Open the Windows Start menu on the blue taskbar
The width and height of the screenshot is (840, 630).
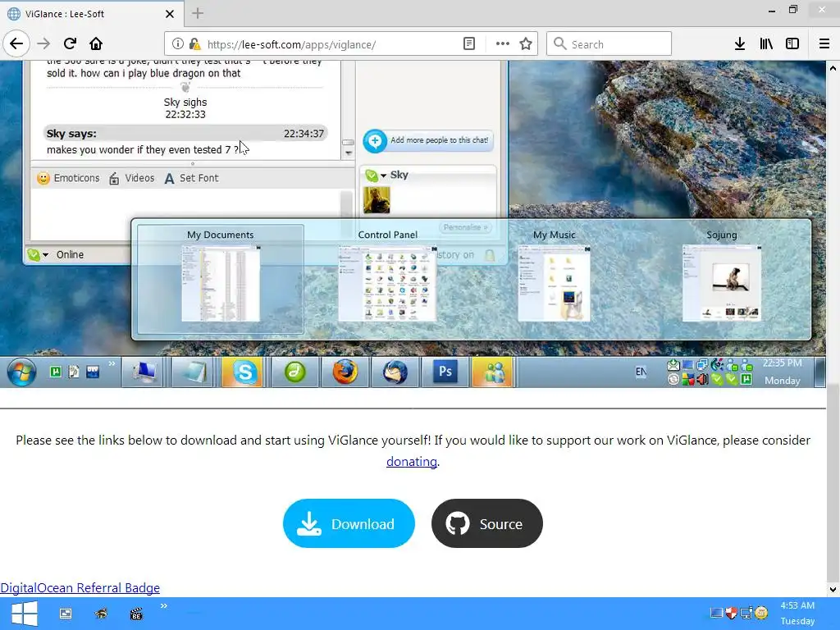pyautogui.click(x=24, y=614)
